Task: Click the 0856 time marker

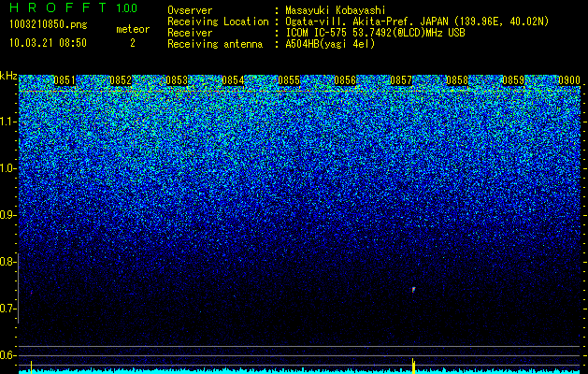Action: click(x=345, y=80)
